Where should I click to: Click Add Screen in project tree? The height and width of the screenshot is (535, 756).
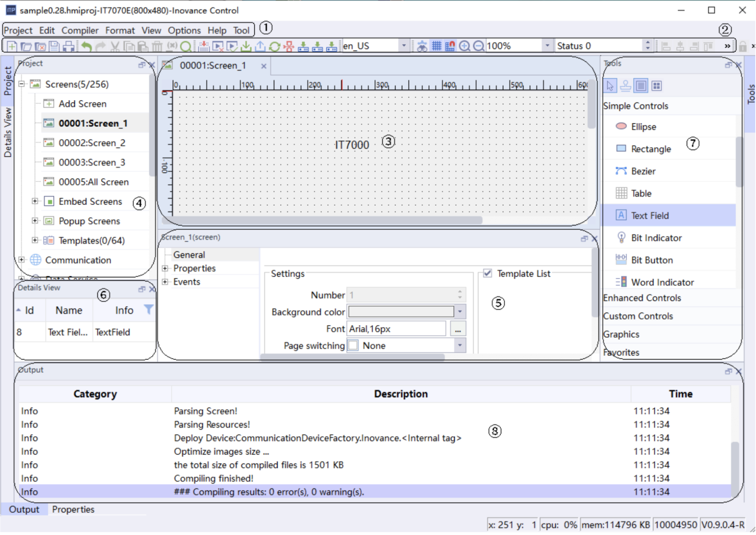pyautogui.click(x=82, y=104)
